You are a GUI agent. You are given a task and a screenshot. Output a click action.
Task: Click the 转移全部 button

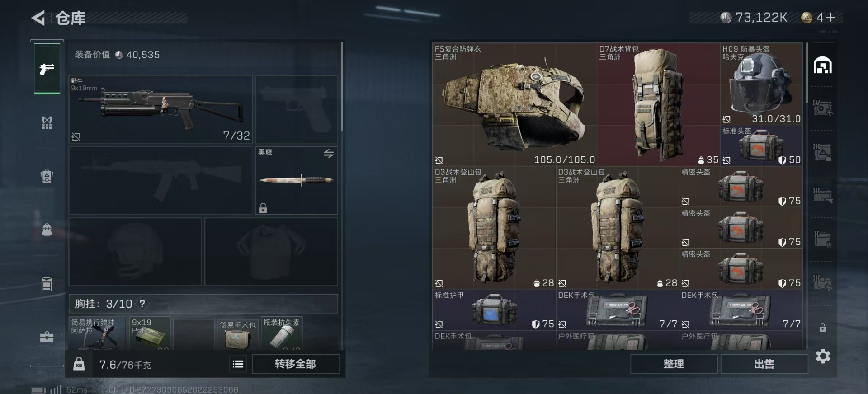[x=295, y=364]
